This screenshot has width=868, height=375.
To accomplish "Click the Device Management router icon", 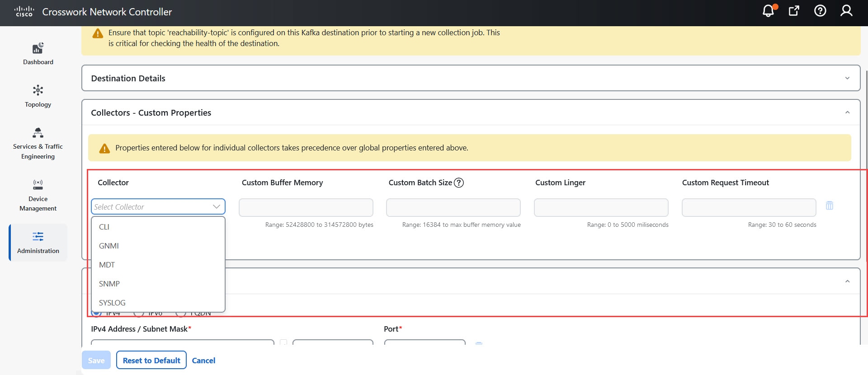I will [x=38, y=184].
